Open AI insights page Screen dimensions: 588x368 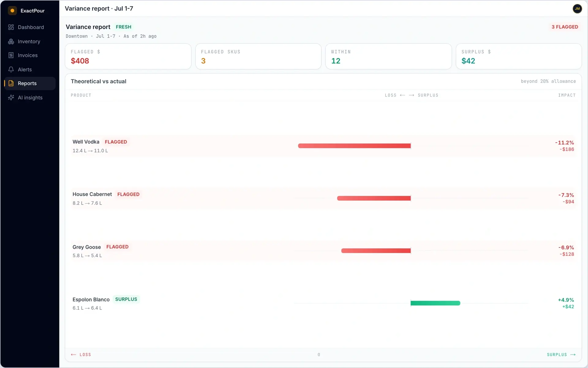[30, 98]
